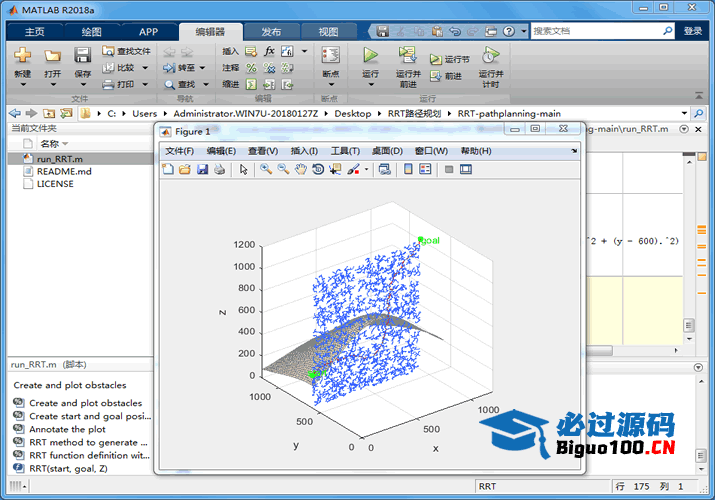Click New Figure icon in Figure toolbar
Image resolution: width=715 pixels, height=500 pixels.
(x=168, y=170)
